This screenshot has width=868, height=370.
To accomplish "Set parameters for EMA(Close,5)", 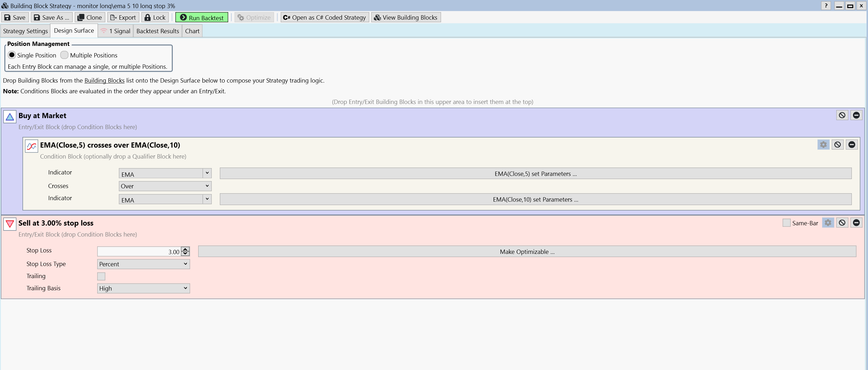I will click(535, 174).
